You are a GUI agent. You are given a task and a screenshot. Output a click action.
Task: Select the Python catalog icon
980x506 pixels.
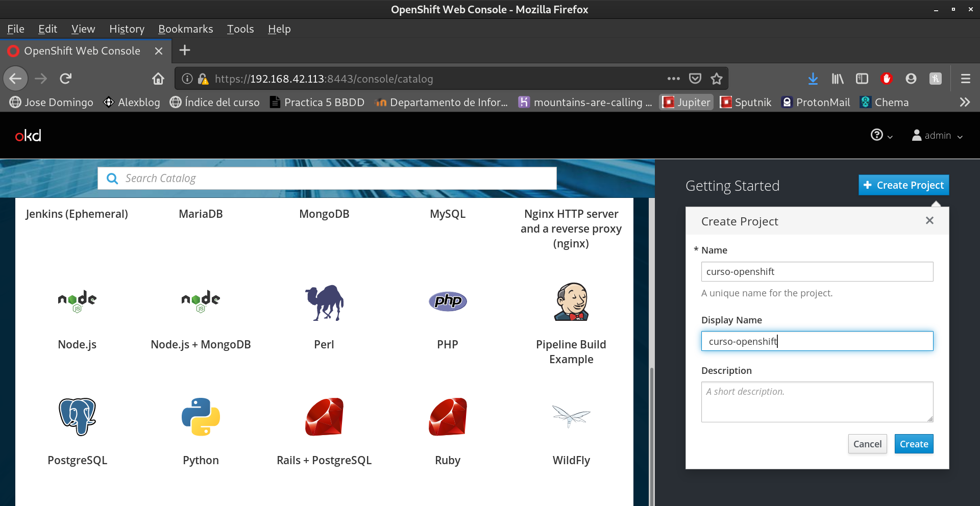(201, 417)
